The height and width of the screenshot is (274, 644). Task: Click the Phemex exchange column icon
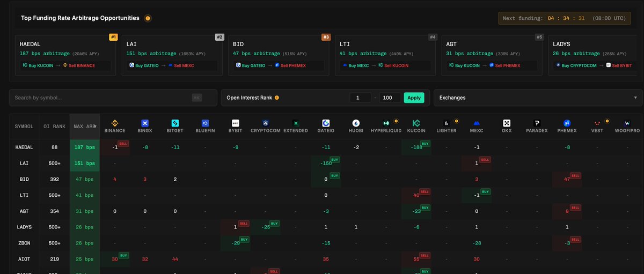tap(567, 123)
